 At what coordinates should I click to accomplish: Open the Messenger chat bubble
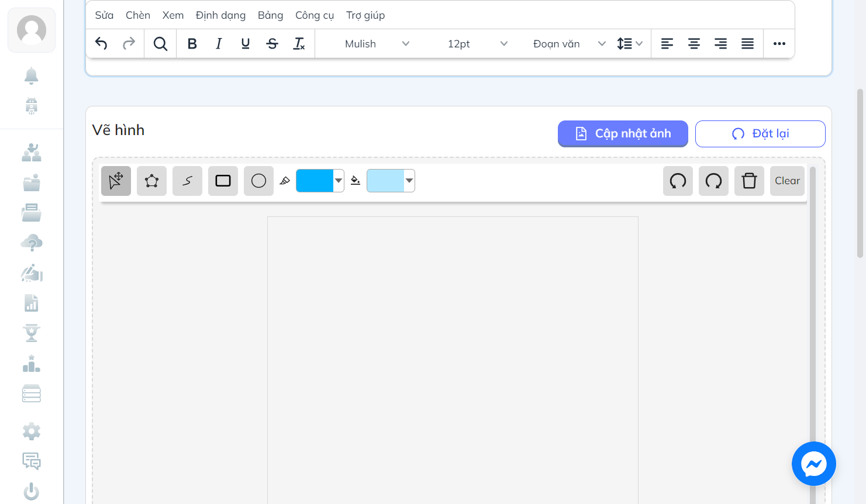click(813, 464)
